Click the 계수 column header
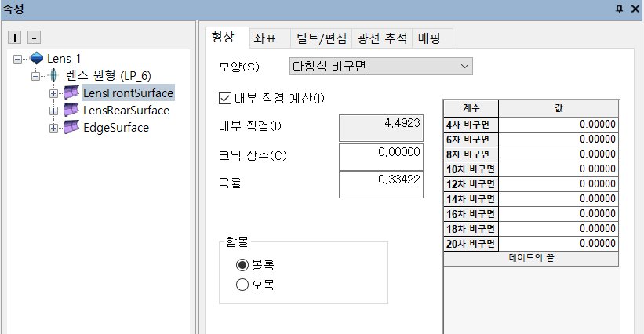The image size is (644, 334). tap(471, 108)
